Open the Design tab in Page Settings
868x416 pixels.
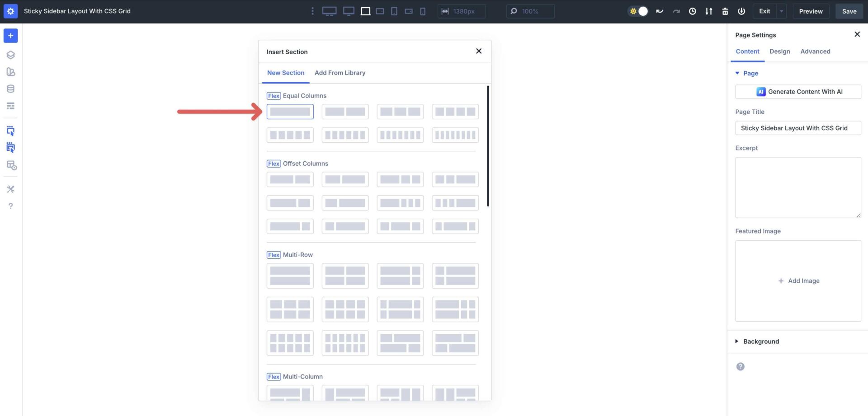[x=780, y=51]
